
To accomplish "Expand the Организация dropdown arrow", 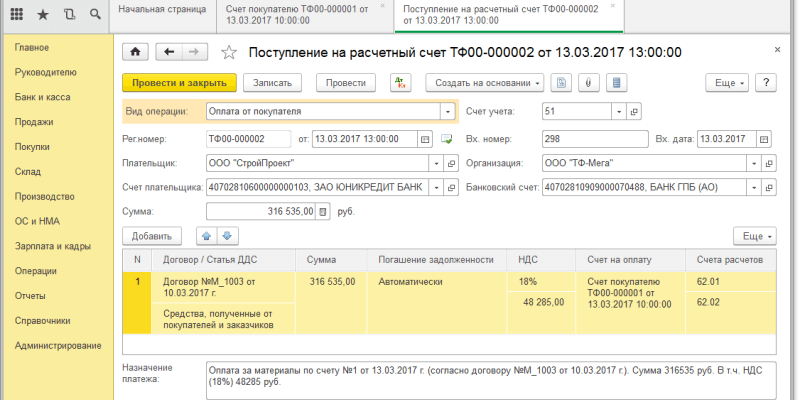I will pos(755,164).
